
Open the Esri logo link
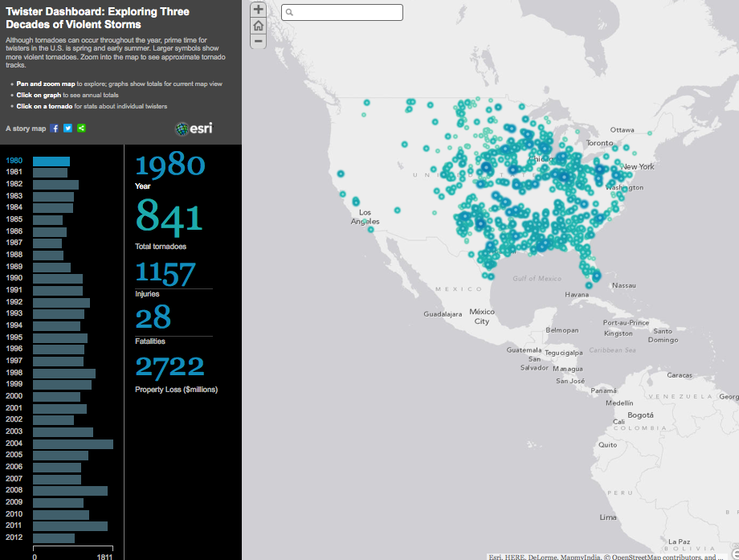coord(194,129)
